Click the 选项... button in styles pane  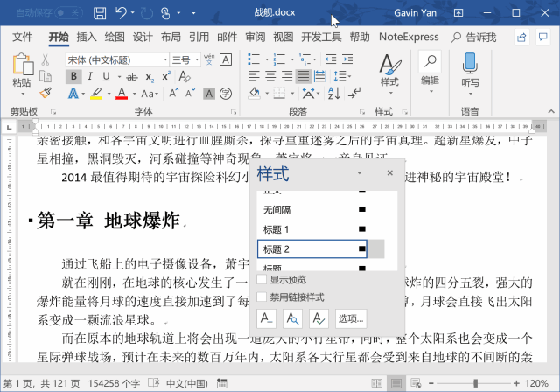[351, 318]
